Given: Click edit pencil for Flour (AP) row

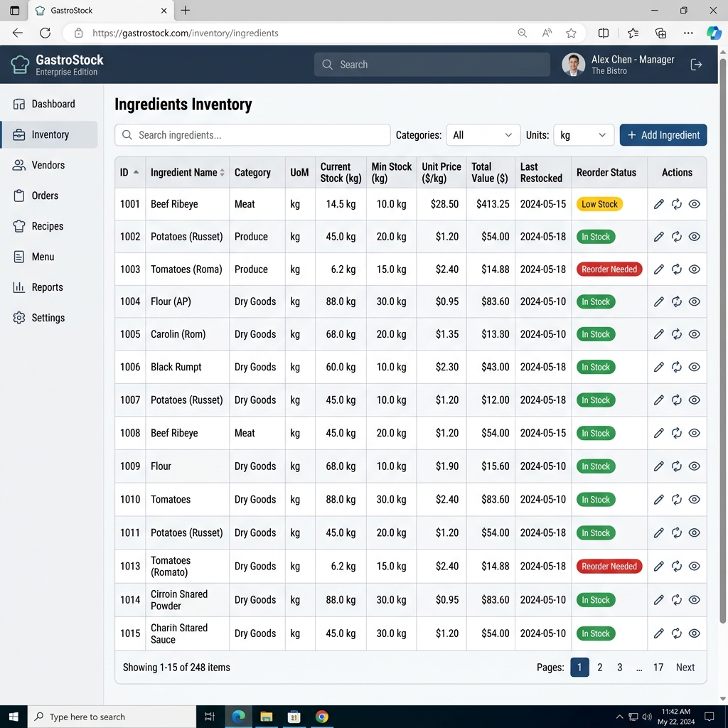Looking at the screenshot, I should point(658,301).
